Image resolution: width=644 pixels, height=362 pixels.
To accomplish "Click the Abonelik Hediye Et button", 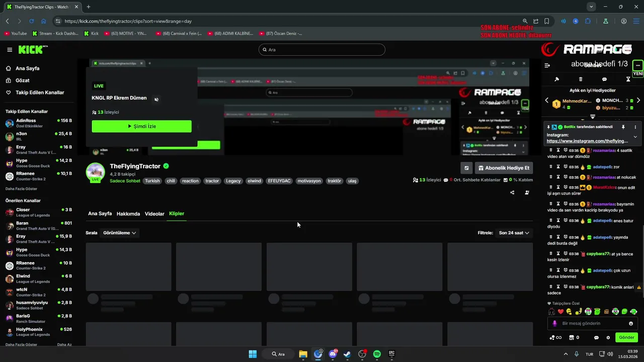I will point(504,168).
